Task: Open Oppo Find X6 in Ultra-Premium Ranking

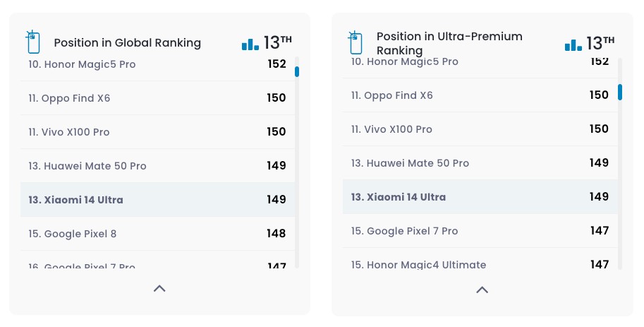Action: coord(391,95)
